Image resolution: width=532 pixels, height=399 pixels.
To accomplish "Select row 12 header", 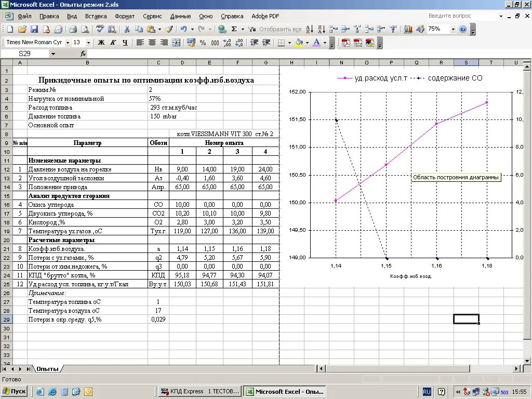I will point(6,169).
